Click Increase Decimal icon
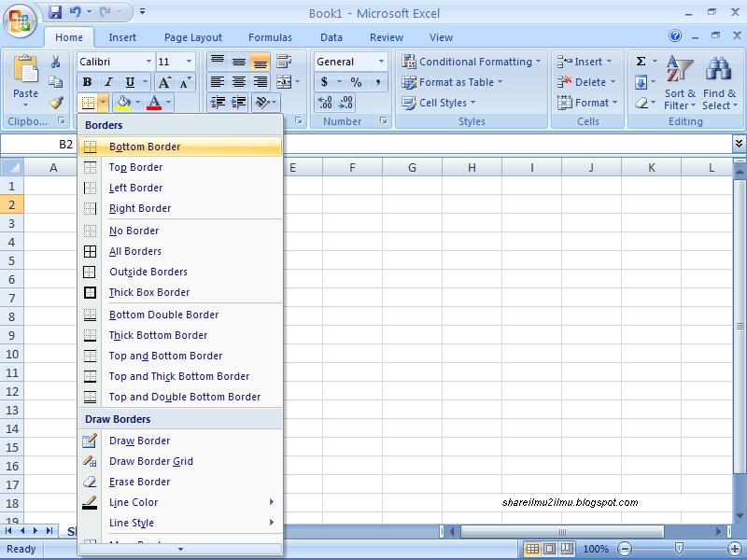 [x=325, y=103]
